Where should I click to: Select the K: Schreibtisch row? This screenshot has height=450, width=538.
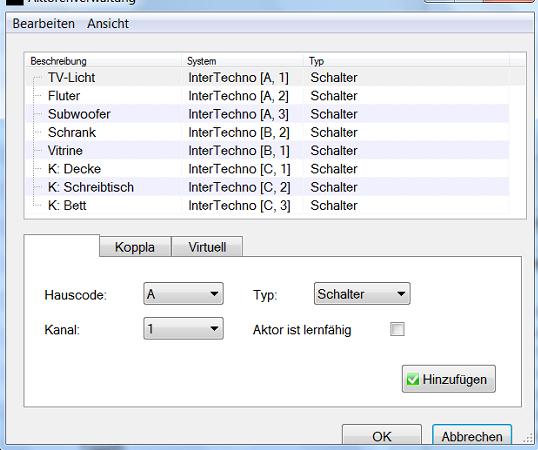267,187
